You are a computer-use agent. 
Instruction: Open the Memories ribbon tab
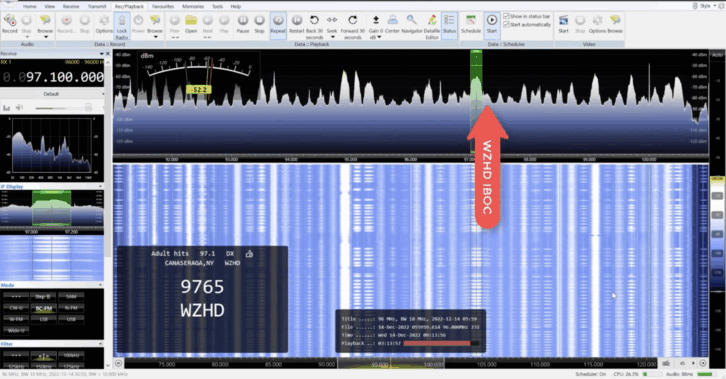193,6
